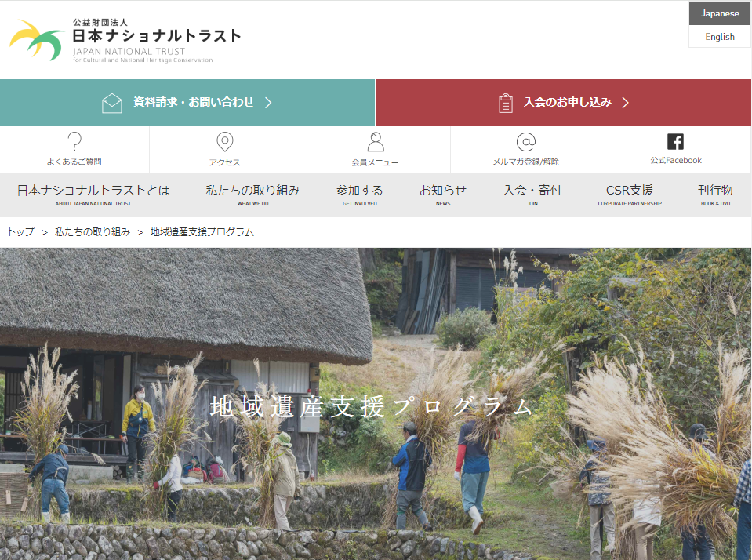Select the 日本ナショナルトラストとは menu item
Screen dimensions: 752x560
(x=92, y=189)
